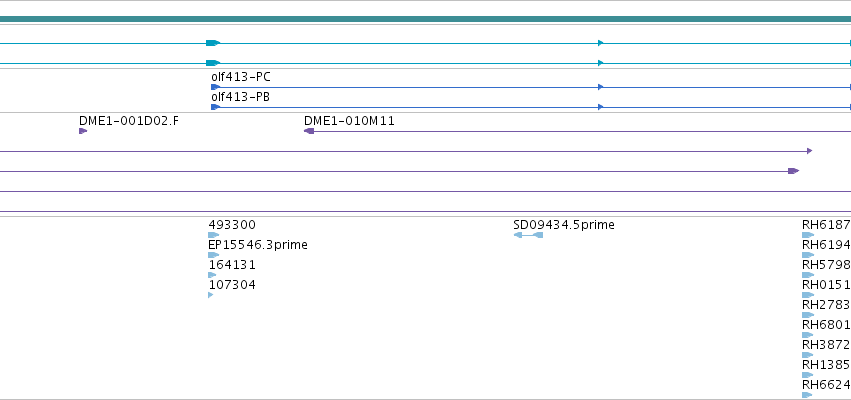Click the DME1-010M11 reverse arrow glyph
Screen dimensions: 851x400
coord(309,131)
